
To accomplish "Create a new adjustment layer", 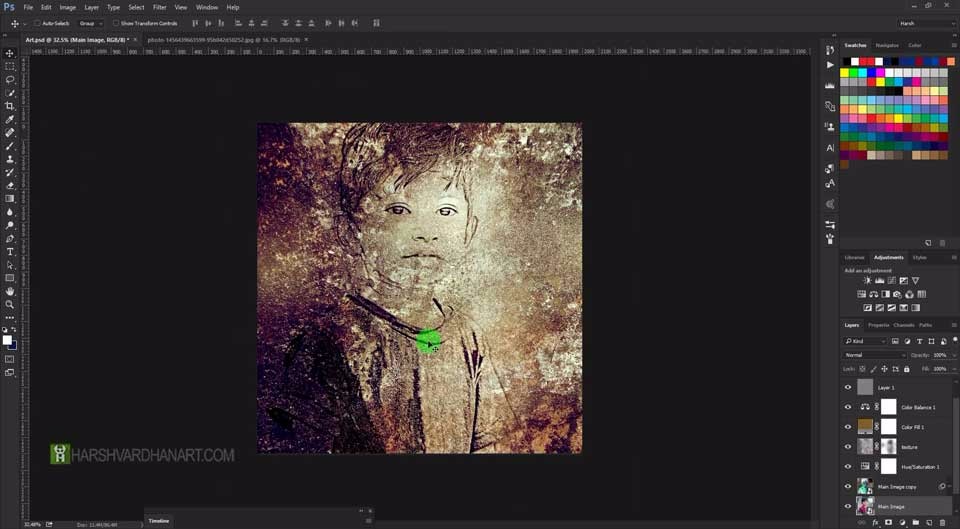I will coord(902,523).
